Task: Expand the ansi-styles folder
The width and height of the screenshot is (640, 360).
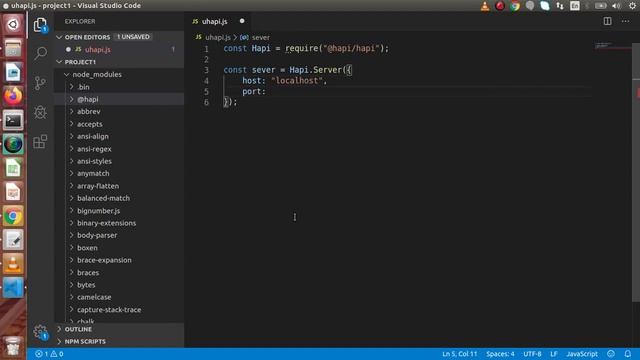Action: coord(72,161)
